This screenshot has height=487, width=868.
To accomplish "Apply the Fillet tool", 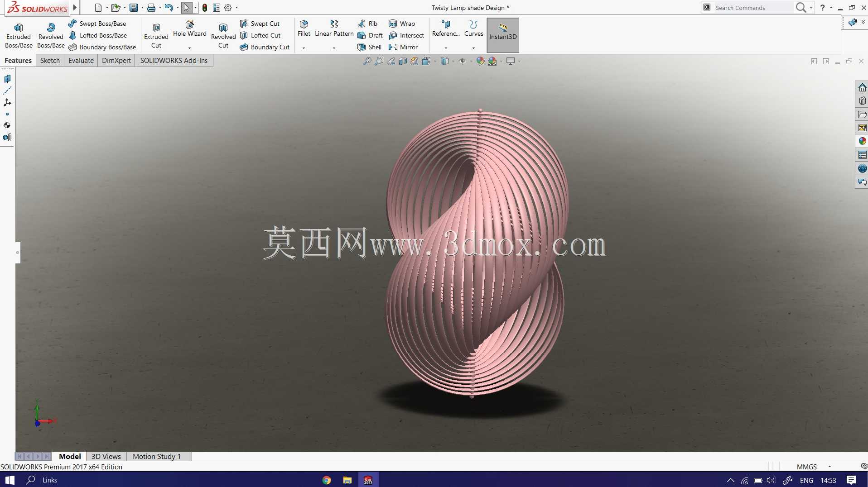I will [304, 29].
